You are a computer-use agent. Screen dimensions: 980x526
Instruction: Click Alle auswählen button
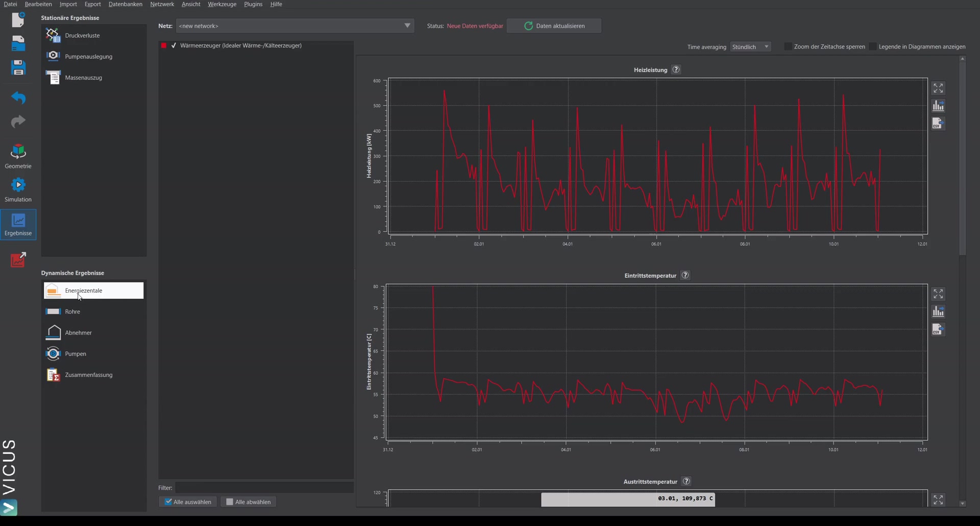click(188, 502)
